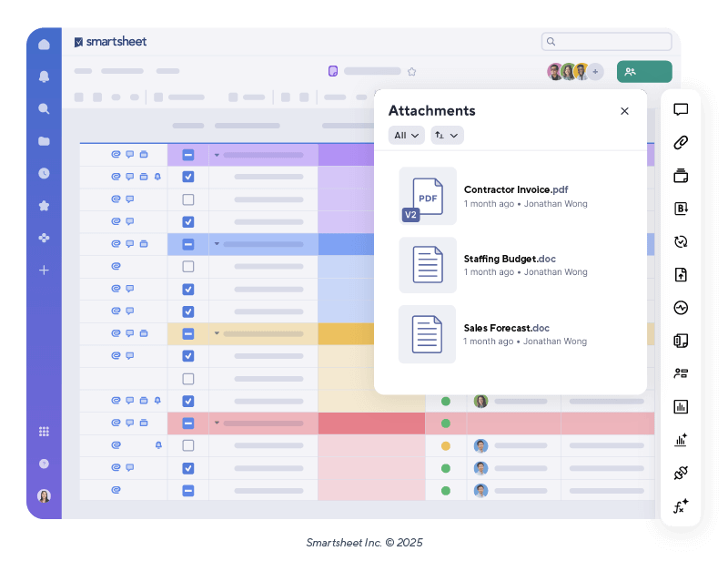Select the bar chart summary icon

click(x=681, y=407)
